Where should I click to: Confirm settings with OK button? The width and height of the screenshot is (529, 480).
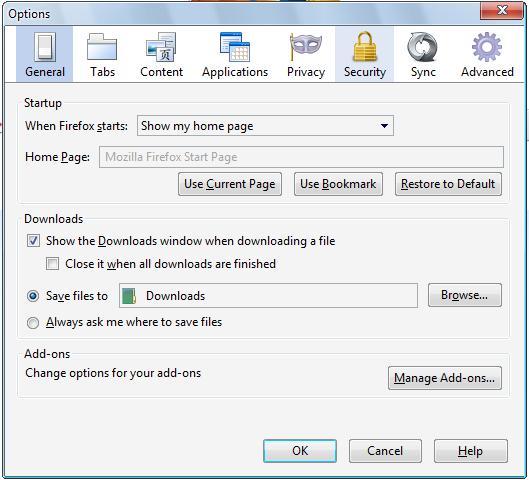(x=300, y=451)
